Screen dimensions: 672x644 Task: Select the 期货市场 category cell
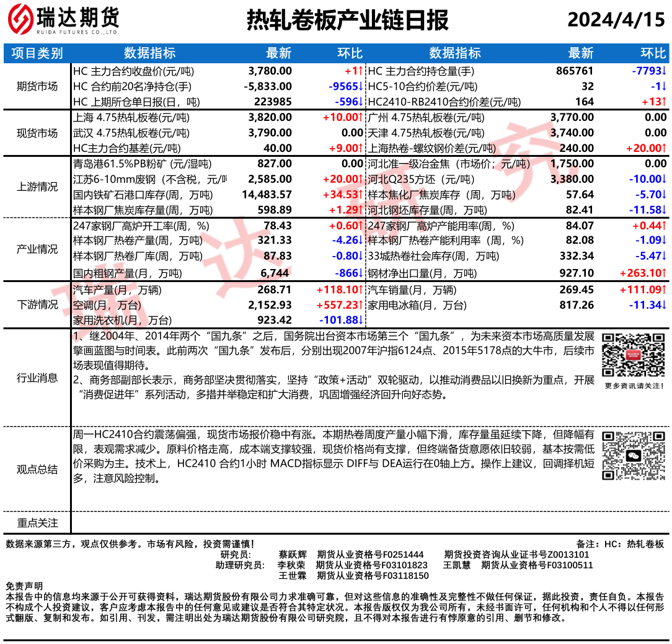tap(37, 86)
